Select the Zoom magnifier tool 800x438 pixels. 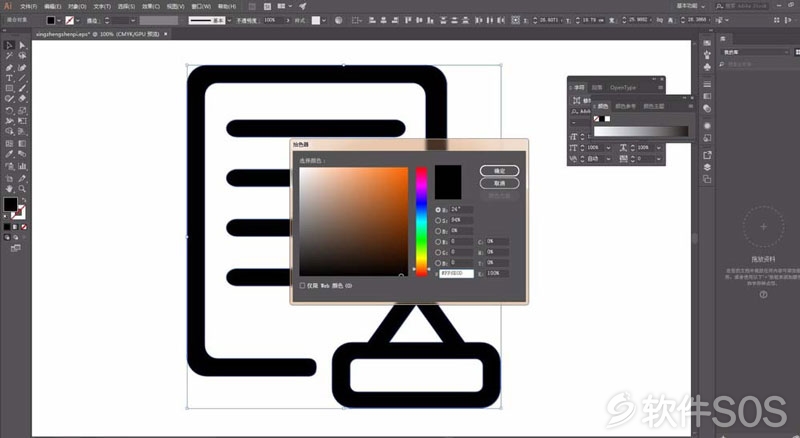[x=22, y=189]
